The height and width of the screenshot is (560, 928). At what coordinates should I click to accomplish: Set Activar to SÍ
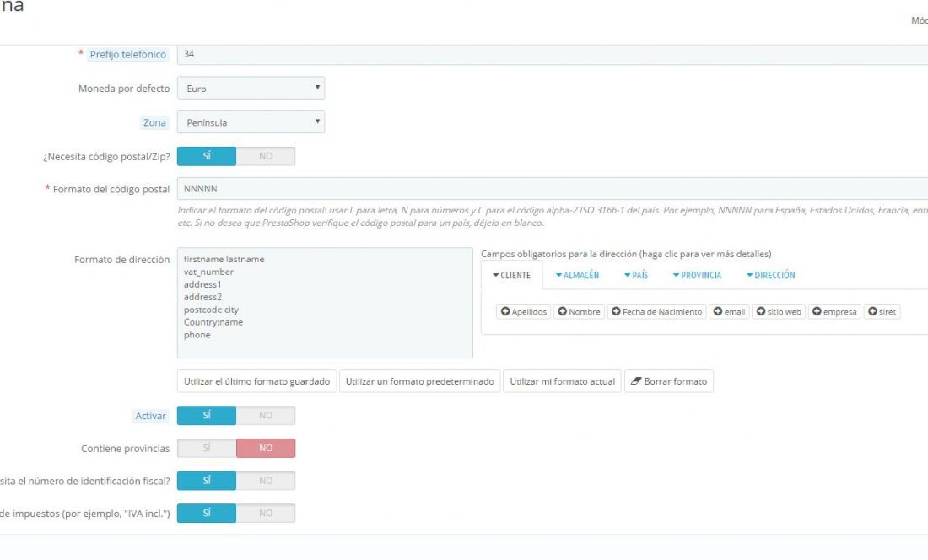207,415
